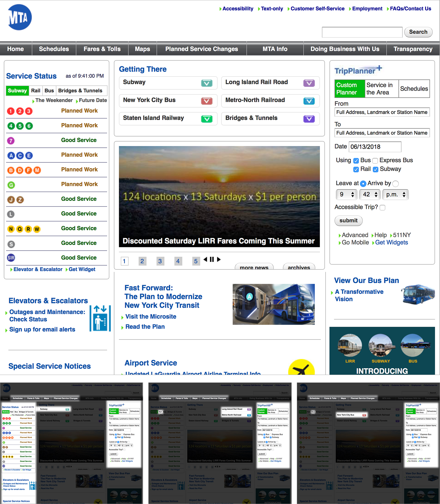Image resolution: width=440 pixels, height=504 pixels.
Task: Open the minute selector showing 42
Action: (370, 195)
